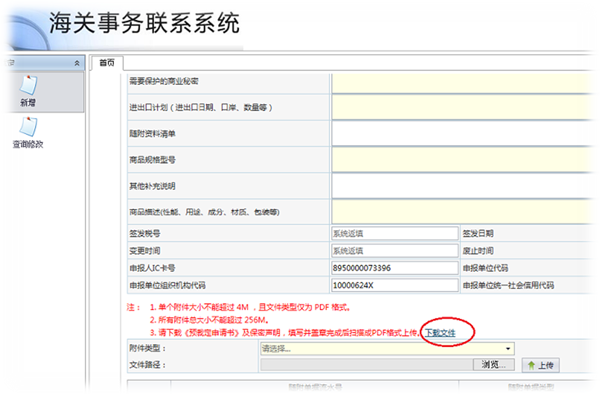Viewport: 600px width, 394px height.
Task: Open the 查询修改 notepad icon
Action: pos(29,127)
